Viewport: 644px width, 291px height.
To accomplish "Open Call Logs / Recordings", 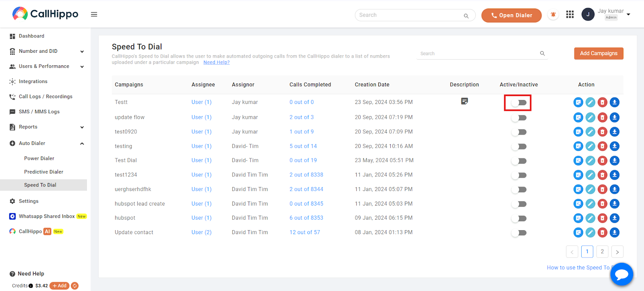I will 45,97.
